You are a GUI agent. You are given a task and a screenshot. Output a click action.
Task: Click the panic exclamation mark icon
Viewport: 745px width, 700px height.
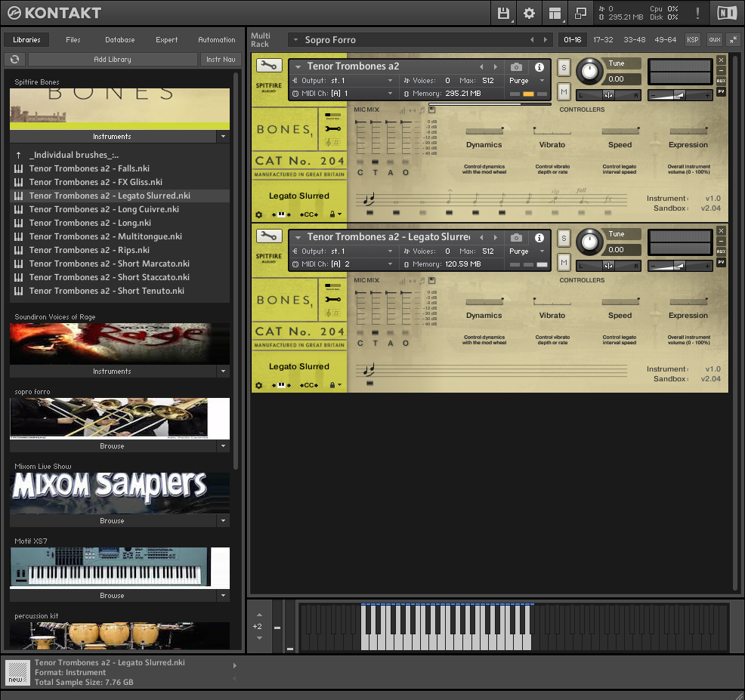(x=697, y=13)
